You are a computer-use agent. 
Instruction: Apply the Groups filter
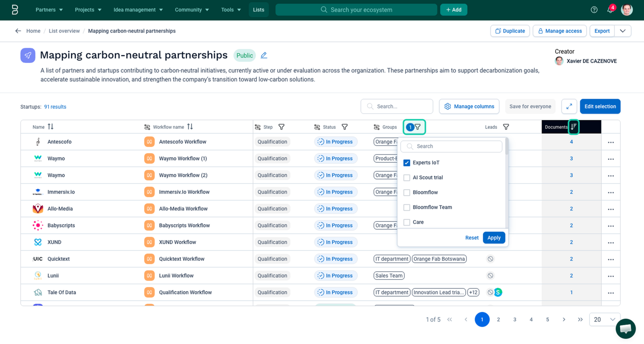click(494, 238)
